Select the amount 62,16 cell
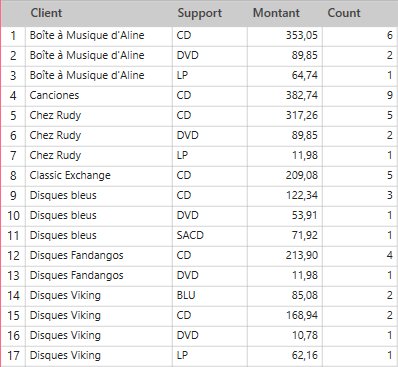This screenshot has height=367, width=398. (x=285, y=356)
